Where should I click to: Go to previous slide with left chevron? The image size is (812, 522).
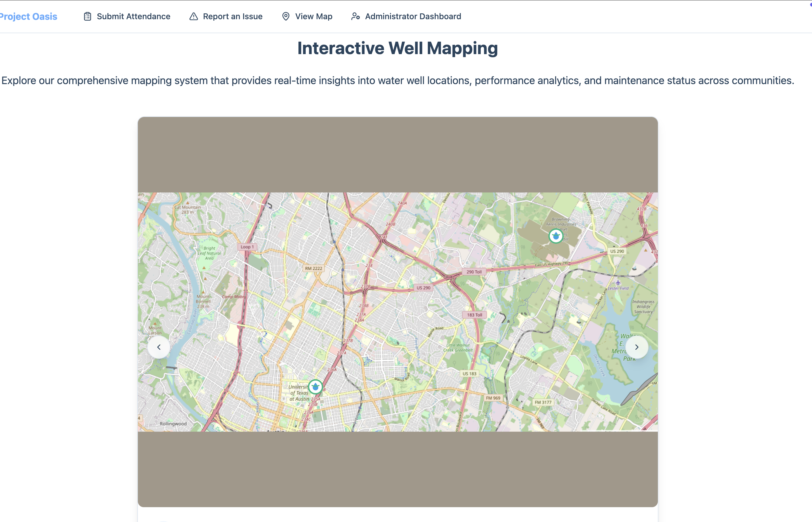click(x=159, y=347)
